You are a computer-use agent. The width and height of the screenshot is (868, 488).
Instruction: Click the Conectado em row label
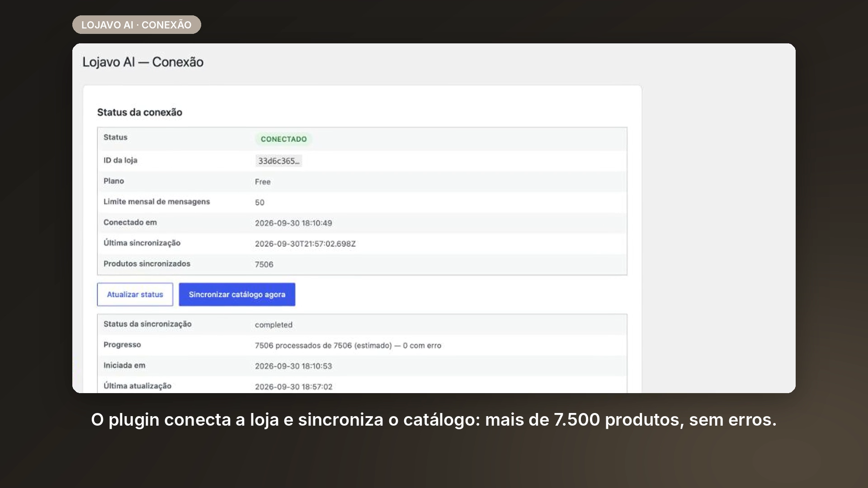tap(130, 222)
